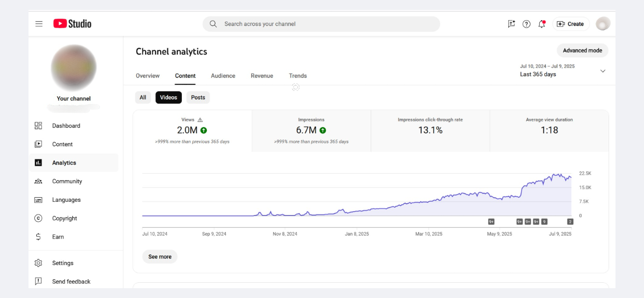Image resolution: width=644 pixels, height=298 pixels.
Task: Click the search across your channel field
Action: pos(322,24)
